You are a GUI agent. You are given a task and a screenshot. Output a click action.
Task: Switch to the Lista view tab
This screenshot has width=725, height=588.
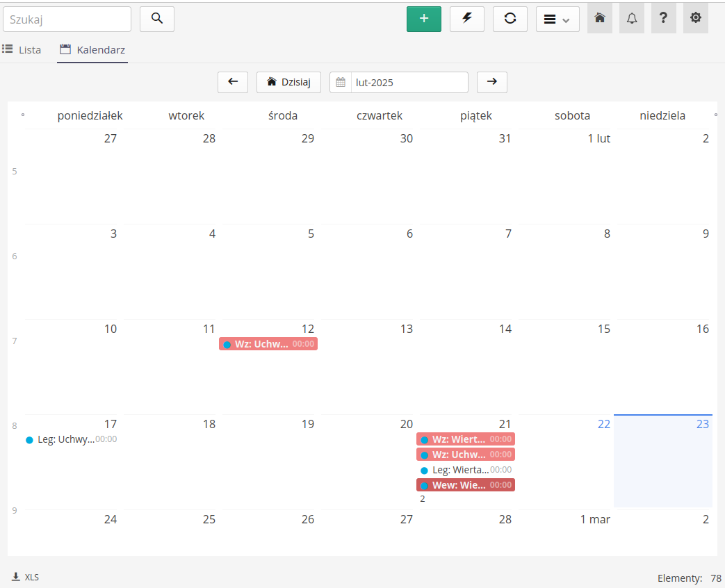(x=22, y=50)
